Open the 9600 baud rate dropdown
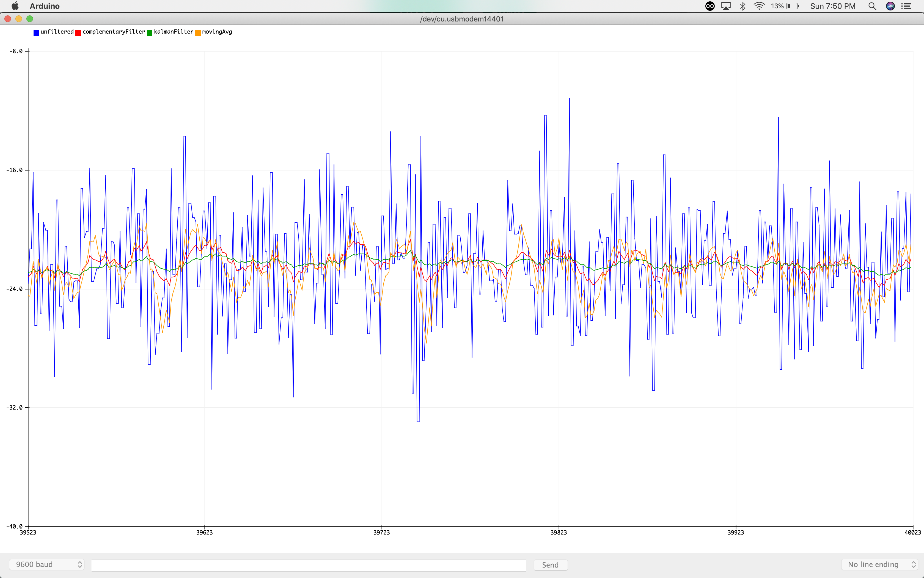 point(46,564)
